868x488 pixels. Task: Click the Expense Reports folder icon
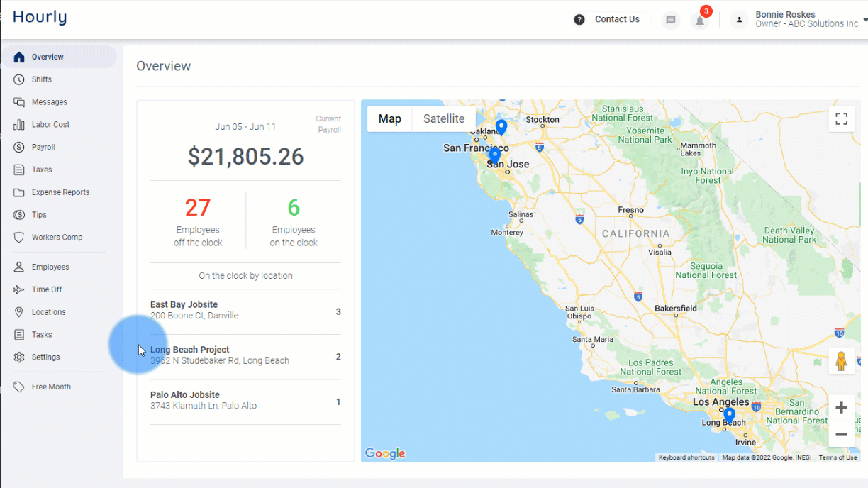(x=19, y=192)
